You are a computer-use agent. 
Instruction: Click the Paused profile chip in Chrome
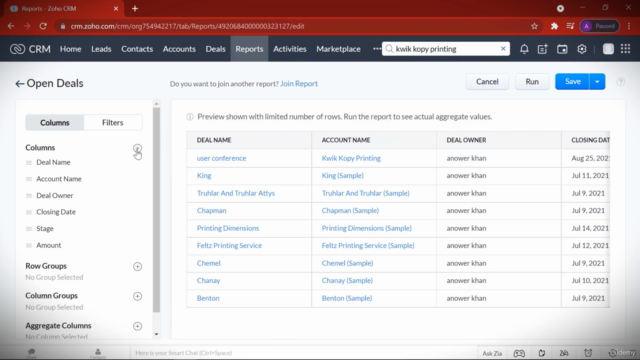tap(599, 26)
